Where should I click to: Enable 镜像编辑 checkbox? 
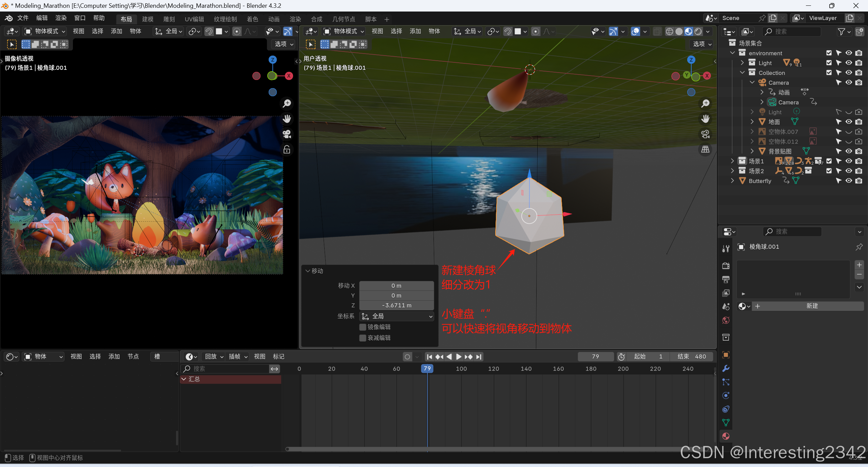363,327
